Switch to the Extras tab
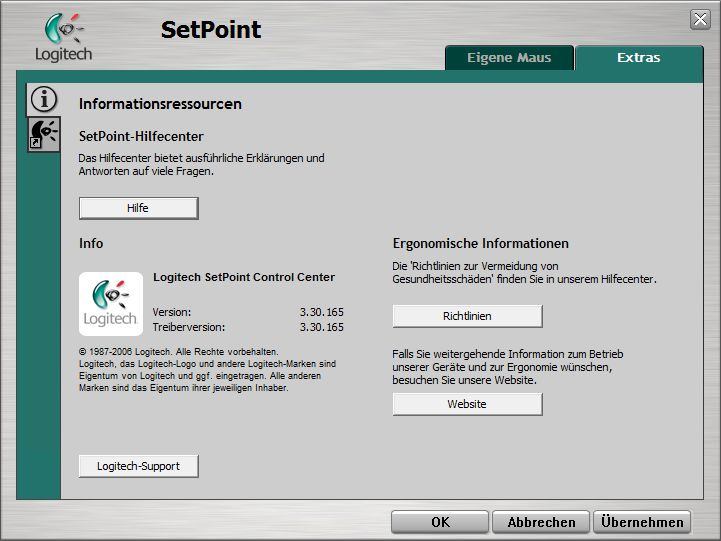This screenshot has height=541, width=721. pos(639,58)
